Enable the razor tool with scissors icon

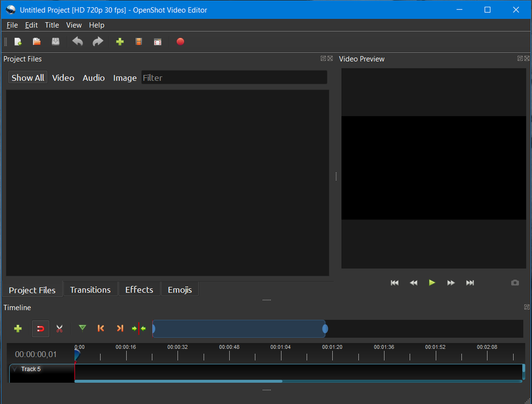pyautogui.click(x=59, y=328)
